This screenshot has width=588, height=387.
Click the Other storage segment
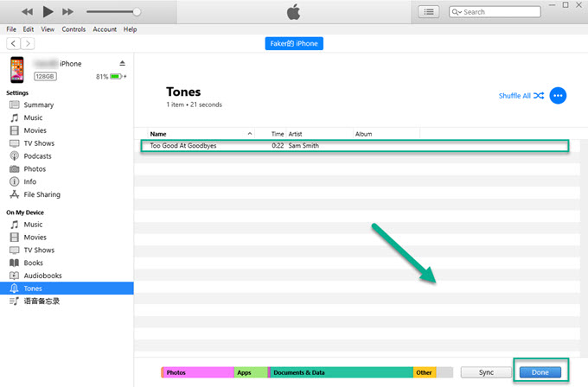[425, 372]
